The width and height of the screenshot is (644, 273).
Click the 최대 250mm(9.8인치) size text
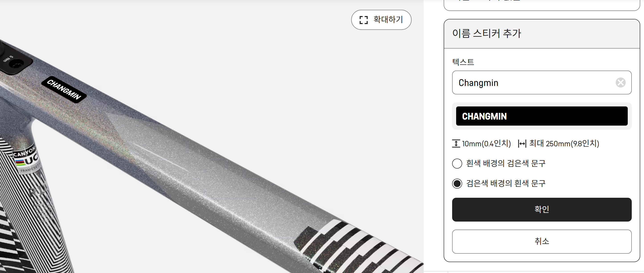564,144
